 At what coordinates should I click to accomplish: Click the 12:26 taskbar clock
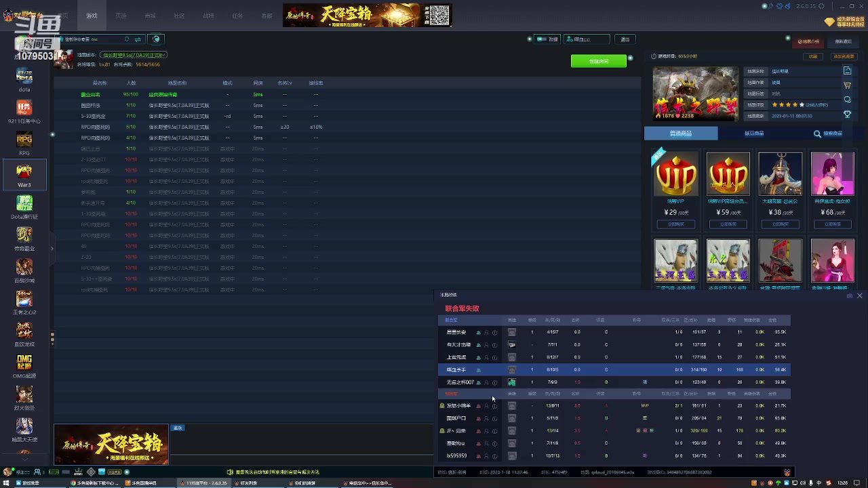[842, 483]
